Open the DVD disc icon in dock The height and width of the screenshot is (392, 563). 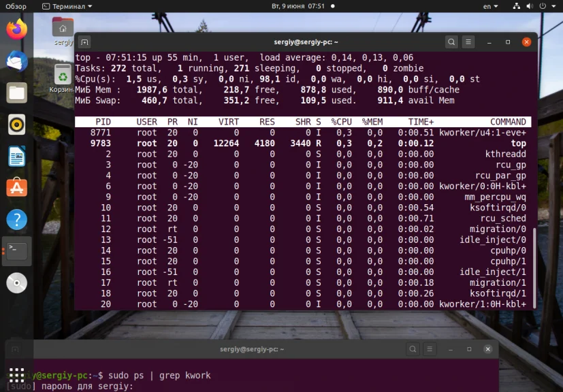tap(16, 283)
